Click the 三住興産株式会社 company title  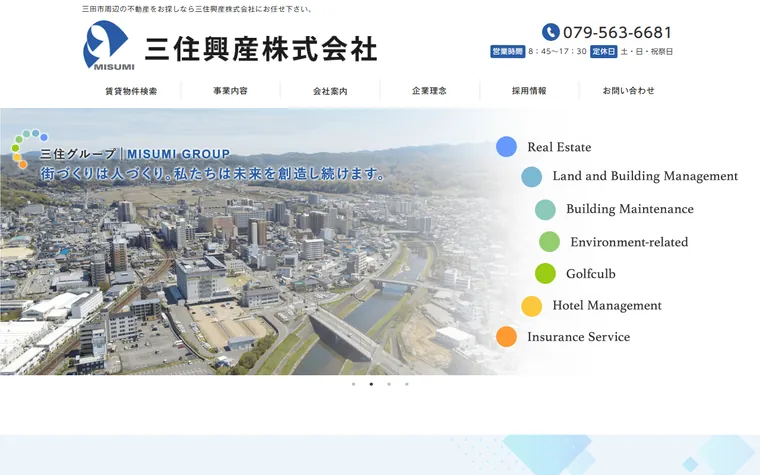[261, 49]
